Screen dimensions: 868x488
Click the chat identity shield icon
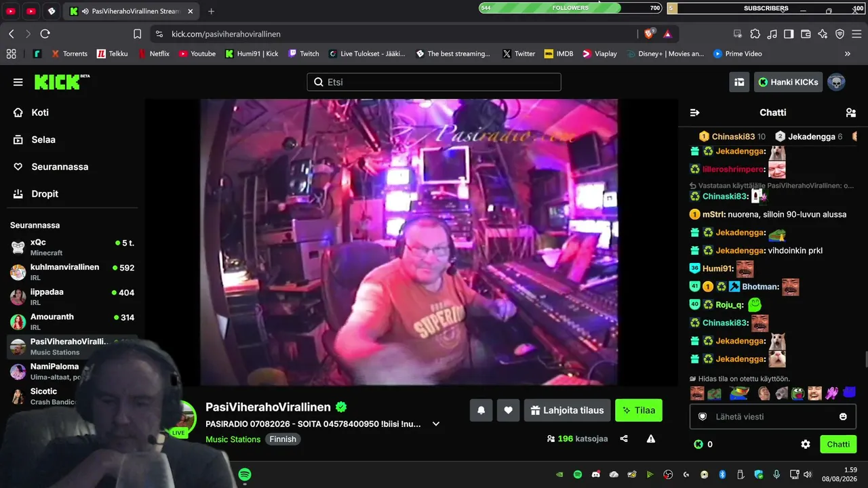coord(703,417)
